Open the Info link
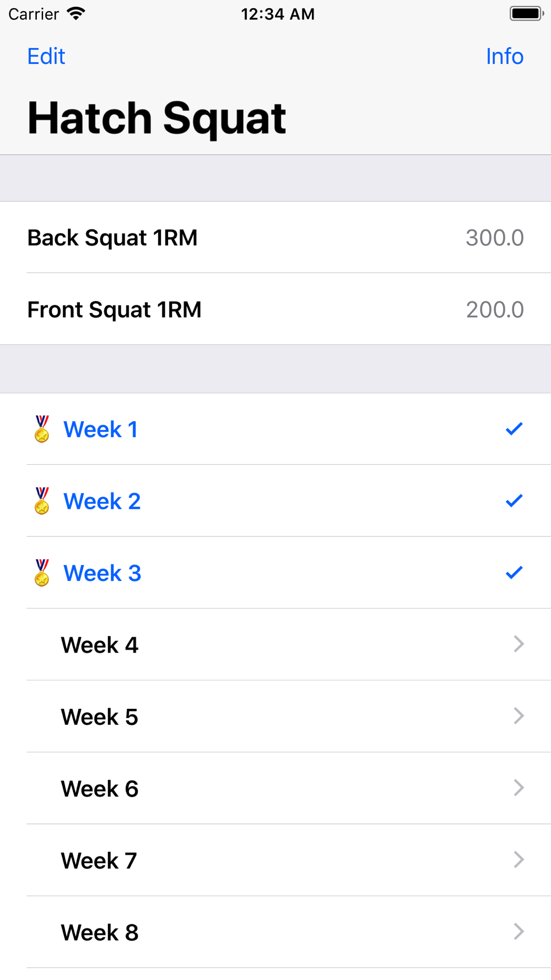The image size is (551, 980). 505,56
